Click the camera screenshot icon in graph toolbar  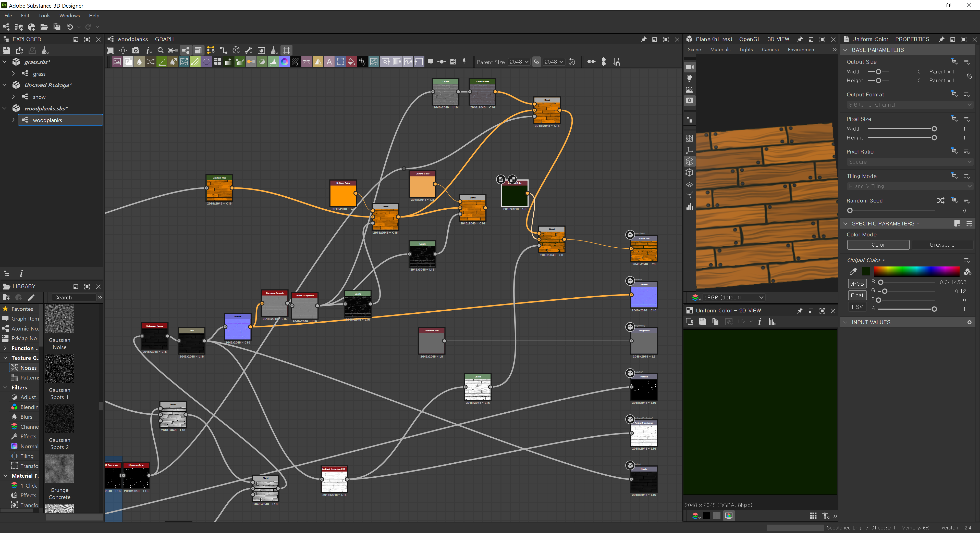point(136,50)
